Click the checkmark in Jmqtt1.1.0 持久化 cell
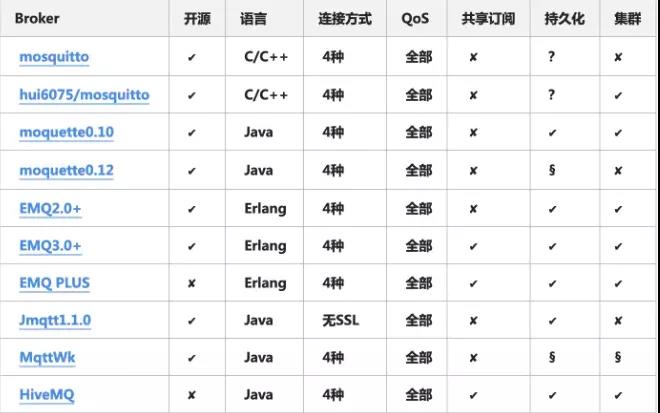The height and width of the screenshot is (413, 660). point(551,321)
